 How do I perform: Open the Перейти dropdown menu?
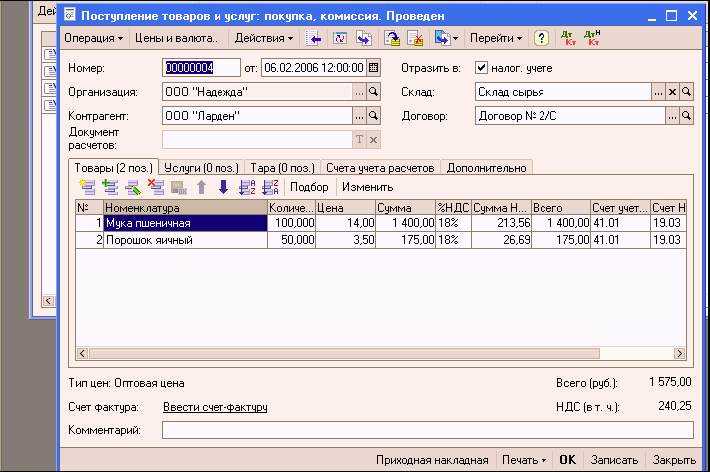[x=496, y=38]
